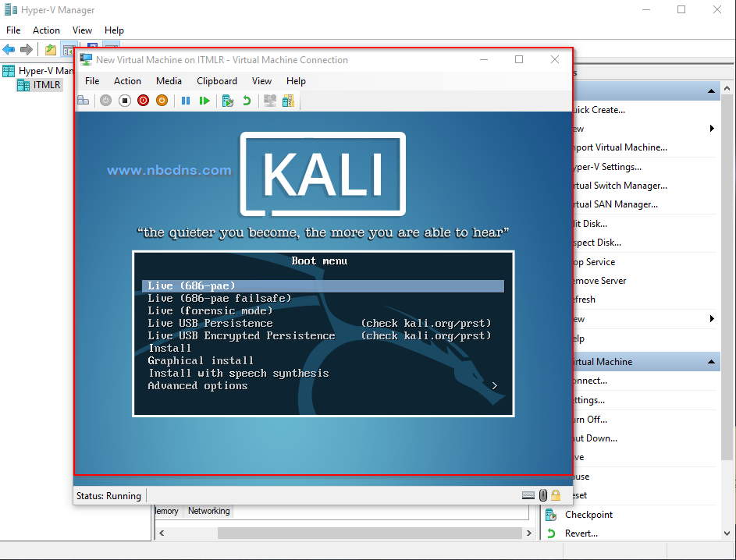Turn off the VM with black stop icon

click(x=124, y=101)
